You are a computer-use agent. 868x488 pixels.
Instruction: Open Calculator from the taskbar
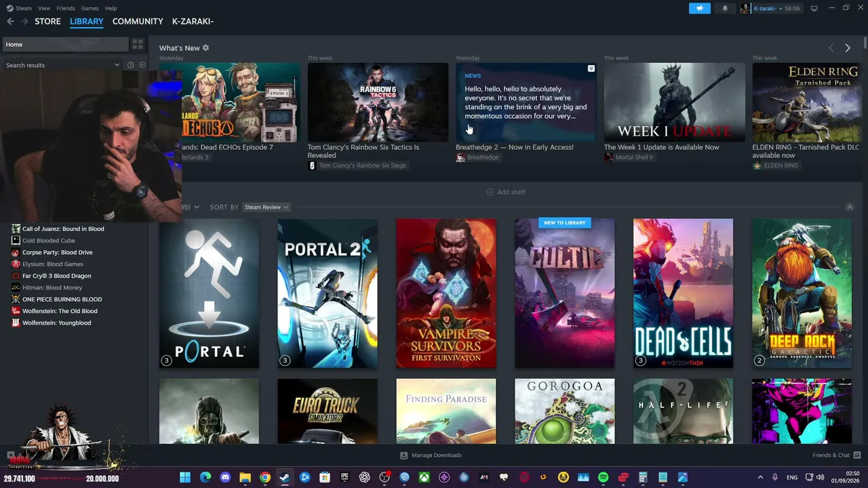[643, 478]
